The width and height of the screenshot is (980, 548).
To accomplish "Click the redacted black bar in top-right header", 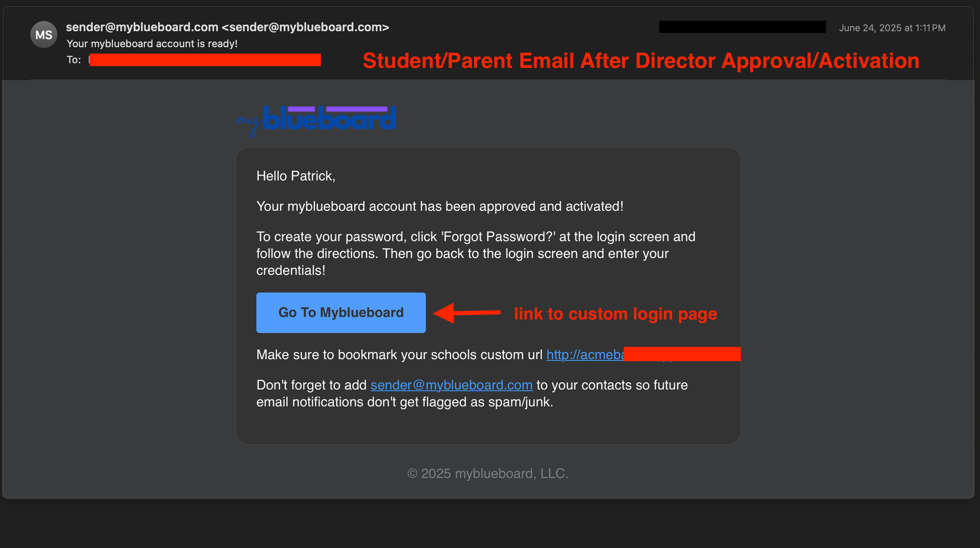I will [x=742, y=26].
